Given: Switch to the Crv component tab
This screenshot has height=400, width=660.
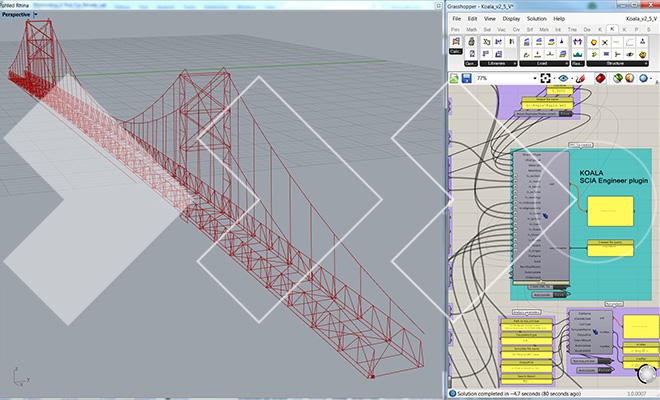Looking at the screenshot, I should point(516,29).
